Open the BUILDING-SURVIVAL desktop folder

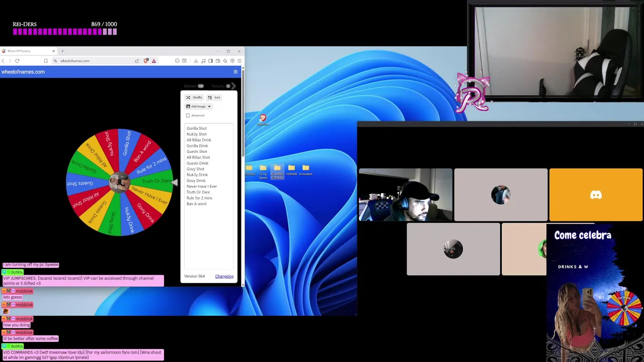pyautogui.click(x=277, y=172)
